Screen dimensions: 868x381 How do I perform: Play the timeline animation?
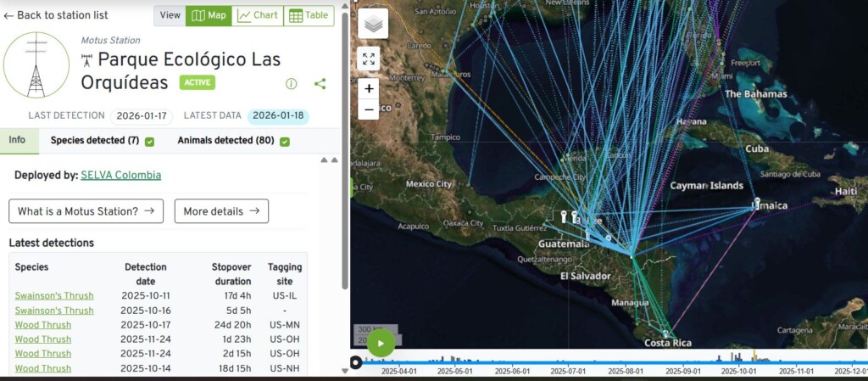(x=381, y=344)
